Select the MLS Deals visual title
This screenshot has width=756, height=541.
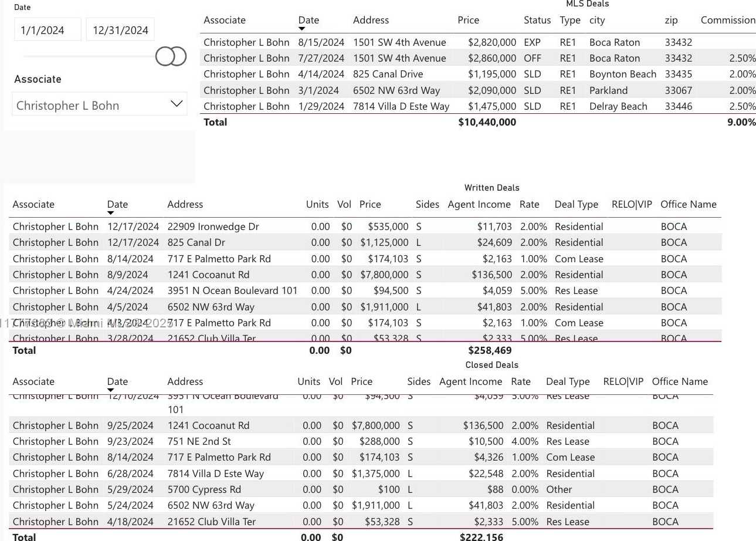click(x=587, y=4)
